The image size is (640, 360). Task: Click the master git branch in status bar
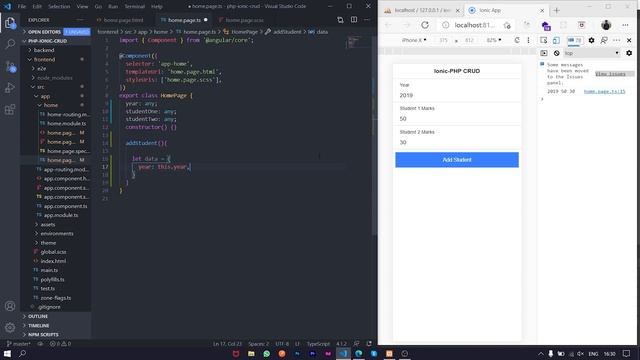click(19, 344)
